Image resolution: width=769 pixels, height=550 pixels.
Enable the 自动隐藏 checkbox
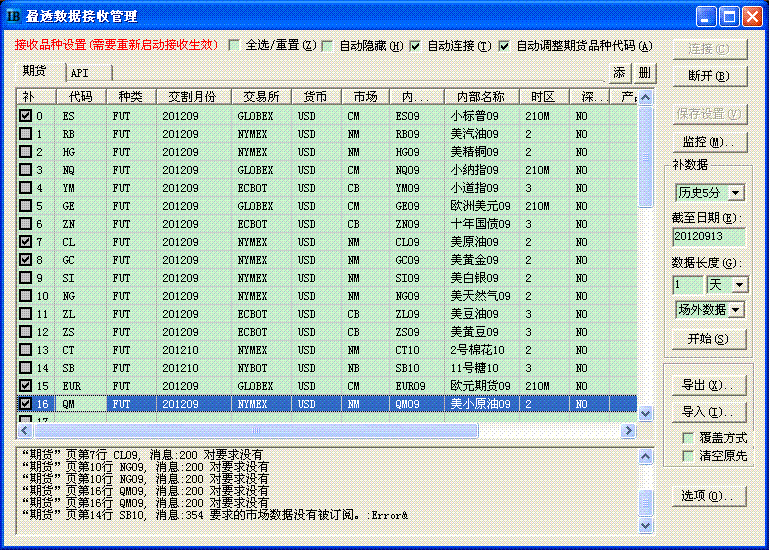[x=328, y=46]
